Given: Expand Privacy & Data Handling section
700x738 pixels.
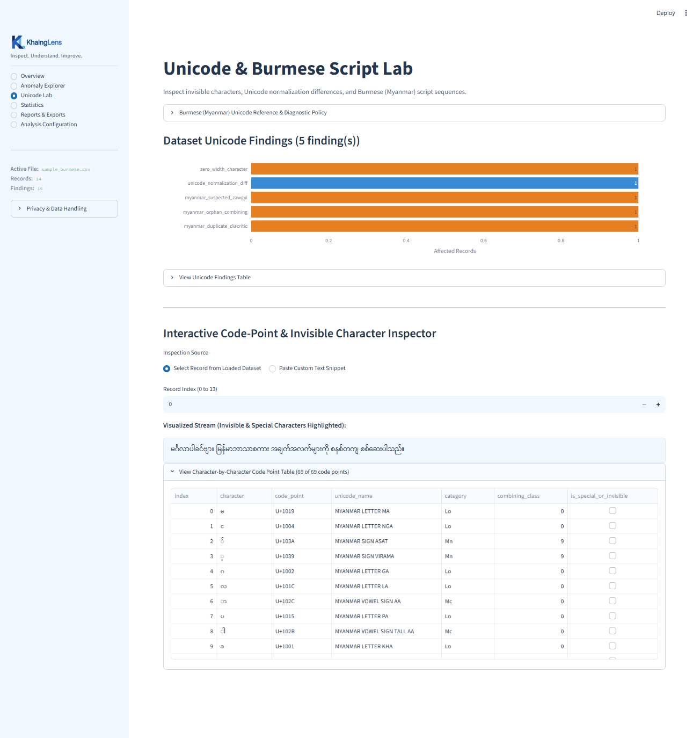Looking at the screenshot, I should (64, 209).
